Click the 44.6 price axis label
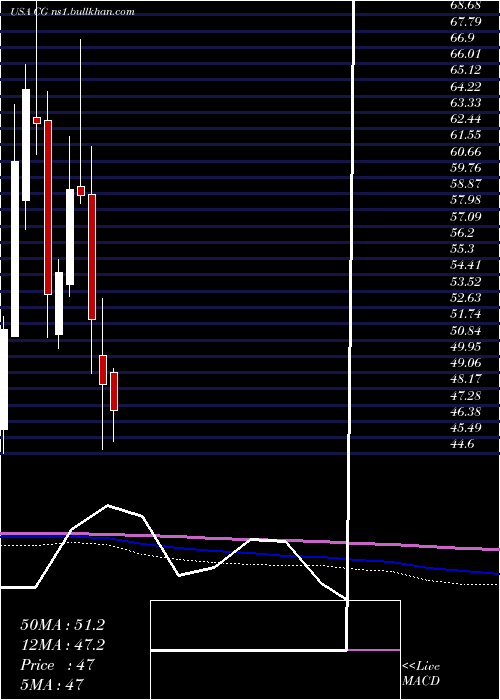The width and height of the screenshot is (500, 700). (462, 445)
